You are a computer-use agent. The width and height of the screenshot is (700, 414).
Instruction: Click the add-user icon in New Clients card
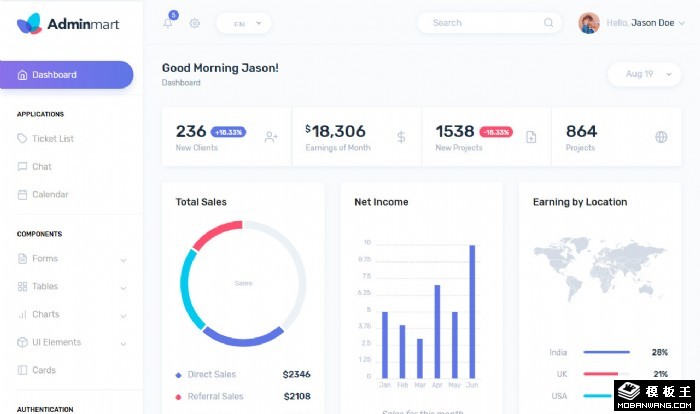[x=271, y=137]
